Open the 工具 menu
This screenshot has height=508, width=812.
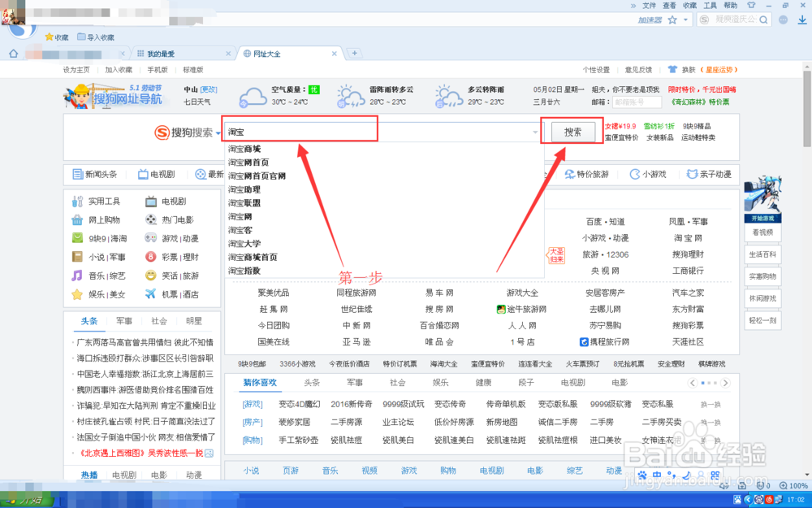pyautogui.click(x=710, y=6)
